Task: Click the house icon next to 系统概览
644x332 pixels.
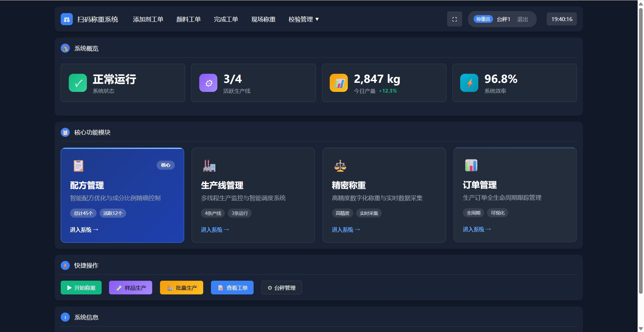Action: coord(65,48)
